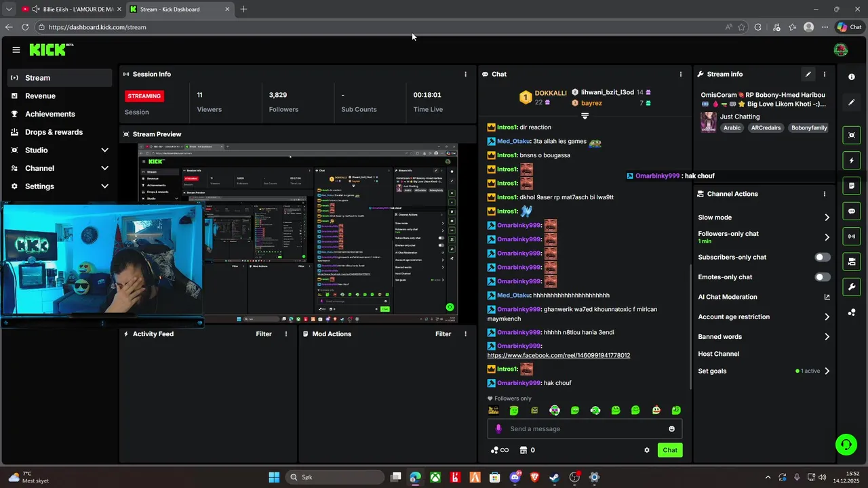Open the green support headset bubble
The height and width of the screenshot is (488, 868).
point(846,445)
